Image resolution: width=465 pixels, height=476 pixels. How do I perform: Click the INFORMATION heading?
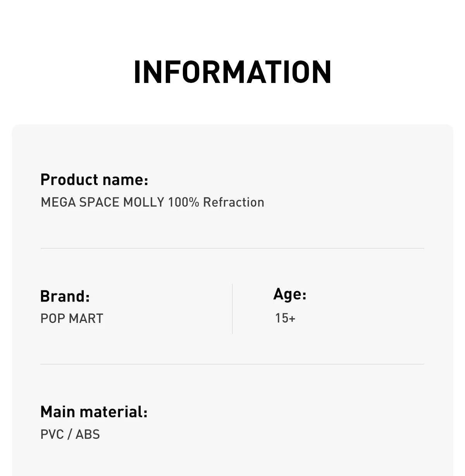pos(232,72)
